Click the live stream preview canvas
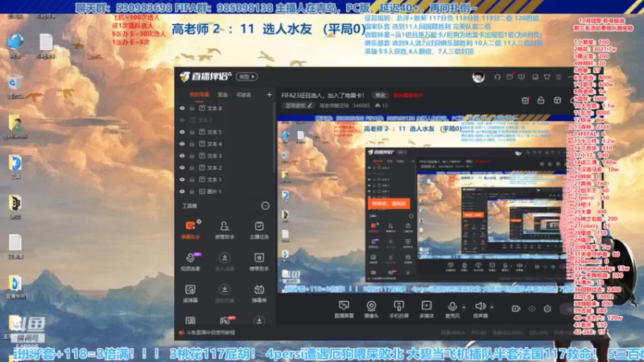The image size is (644, 362). tap(425, 204)
